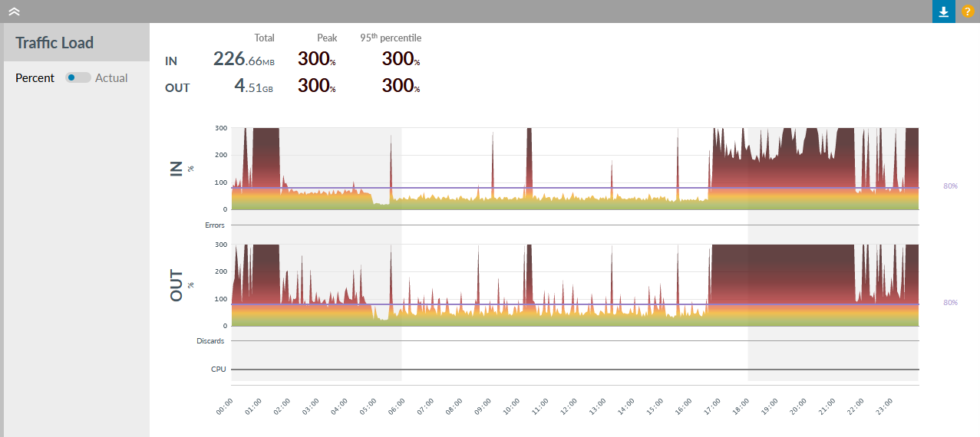980x437 pixels.
Task: Click the CPU row line
Action: tap(574, 370)
